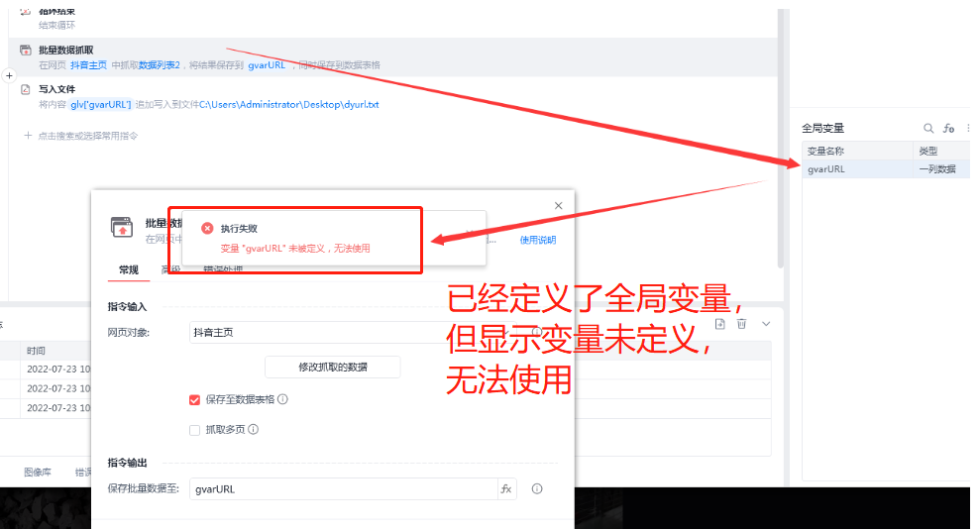Click the glv['gvarURL'] link in 写入文件 step
980x529 pixels.
click(101, 104)
